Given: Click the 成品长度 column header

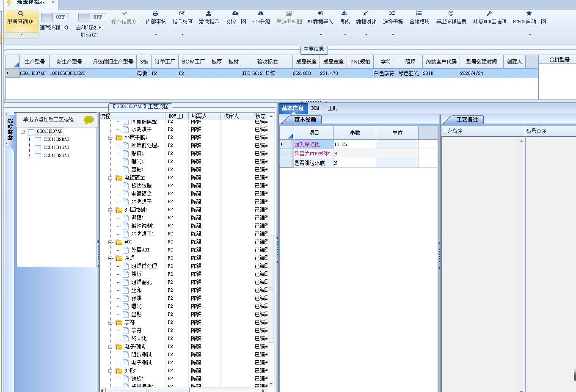Looking at the screenshot, I should click(306, 62).
